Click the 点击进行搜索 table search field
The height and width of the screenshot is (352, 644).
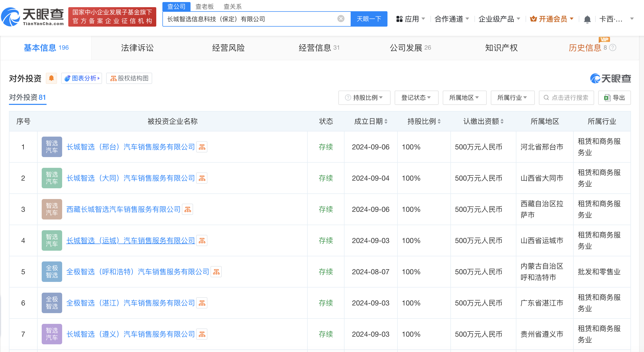click(566, 98)
